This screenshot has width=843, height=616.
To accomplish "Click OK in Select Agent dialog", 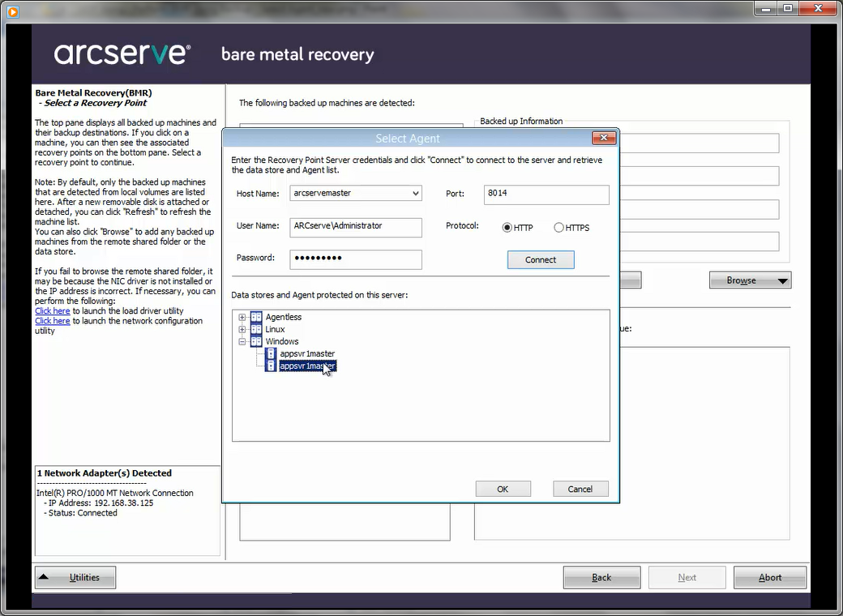I will (503, 489).
